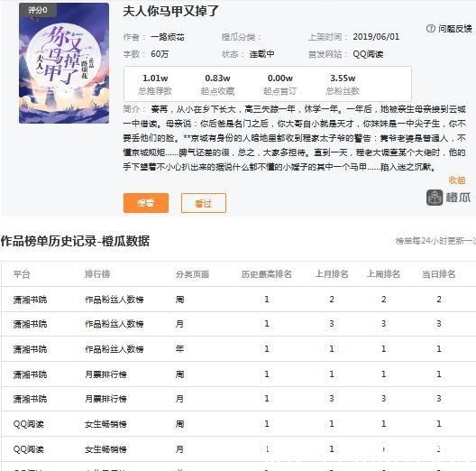The height and width of the screenshot is (471, 476).
Task: Click the 分类页面 column header
Action: [x=192, y=274]
